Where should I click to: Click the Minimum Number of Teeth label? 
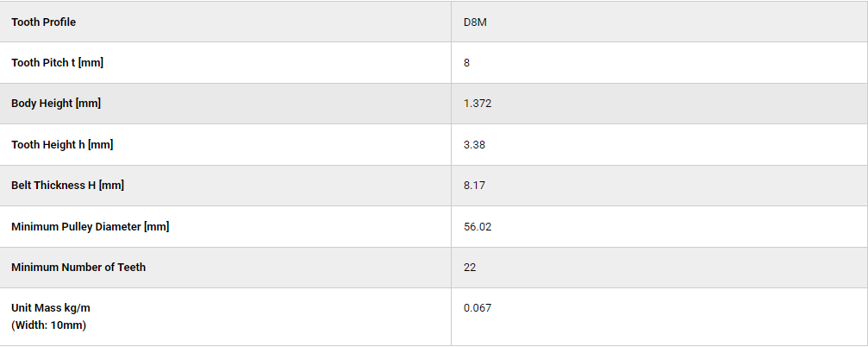78,268
